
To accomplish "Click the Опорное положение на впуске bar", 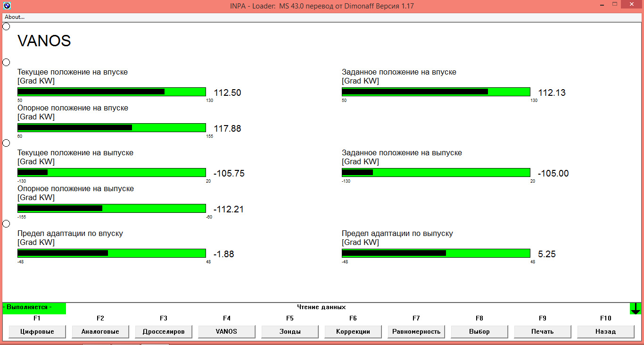I will pyautogui.click(x=112, y=128).
